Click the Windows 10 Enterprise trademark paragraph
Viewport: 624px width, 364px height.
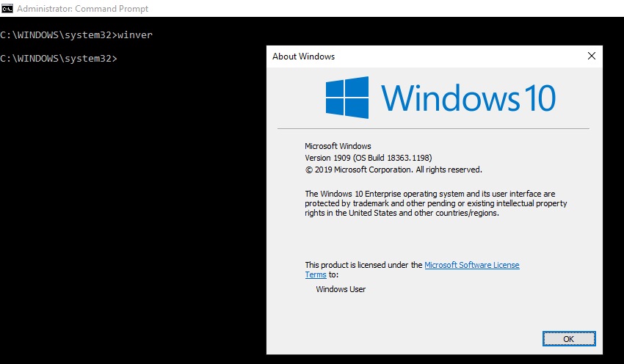coord(435,203)
